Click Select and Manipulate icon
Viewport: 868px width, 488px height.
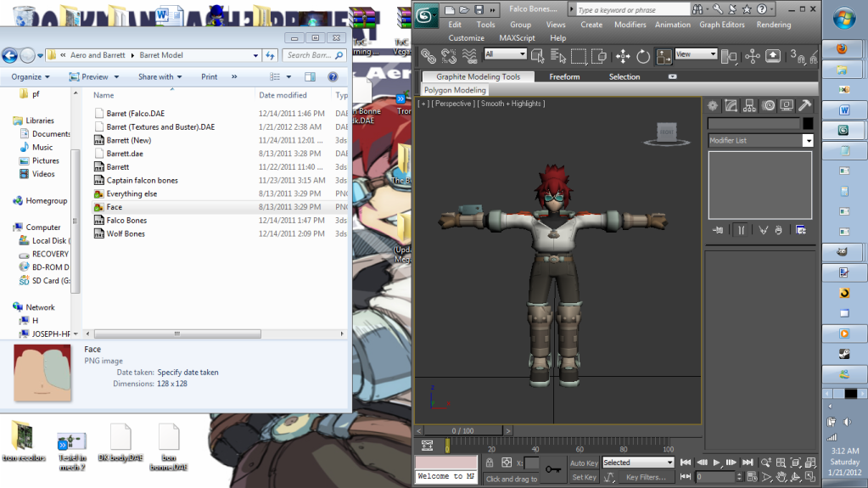[x=753, y=56]
